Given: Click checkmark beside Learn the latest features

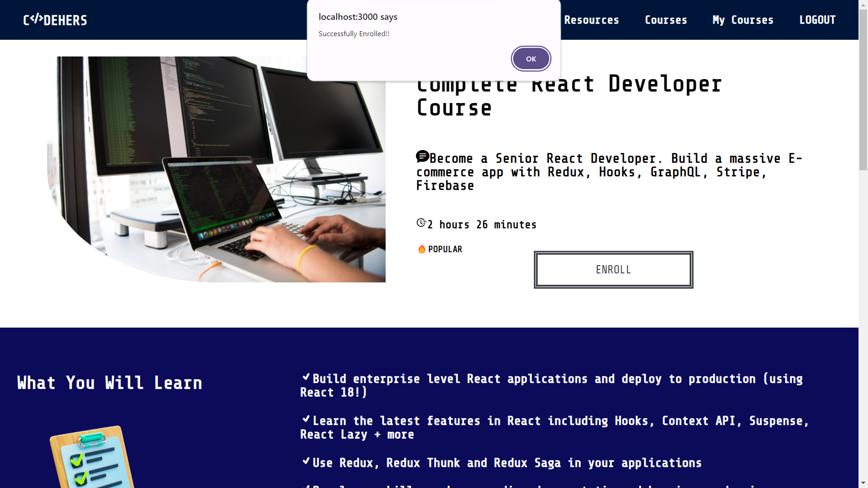Looking at the screenshot, I should tap(306, 419).
